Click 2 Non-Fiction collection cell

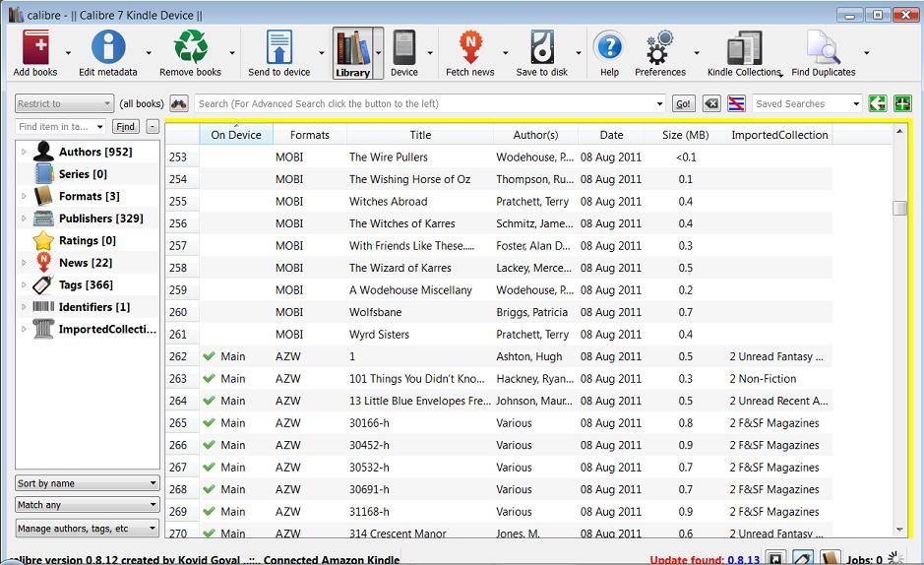point(763,378)
